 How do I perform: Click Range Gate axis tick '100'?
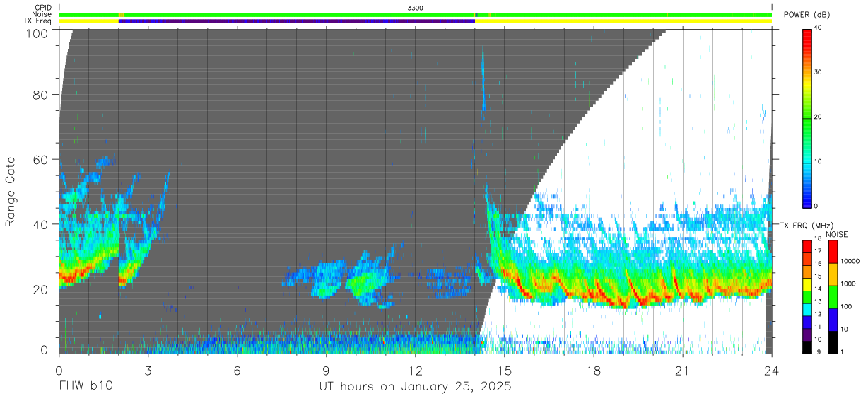click(38, 33)
